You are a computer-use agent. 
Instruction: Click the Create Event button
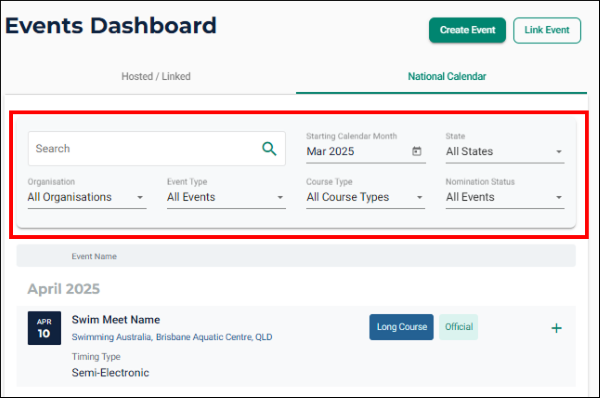click(467, 30)
